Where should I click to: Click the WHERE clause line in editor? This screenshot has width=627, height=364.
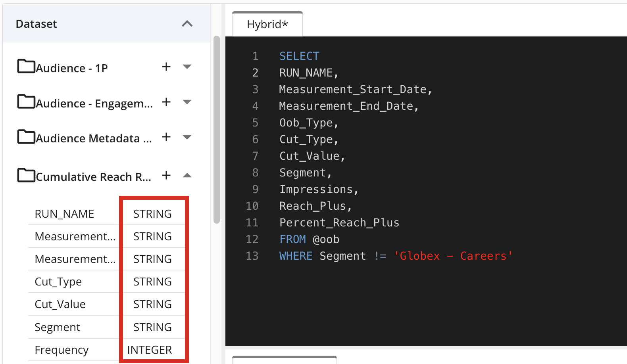pos(395,256)
